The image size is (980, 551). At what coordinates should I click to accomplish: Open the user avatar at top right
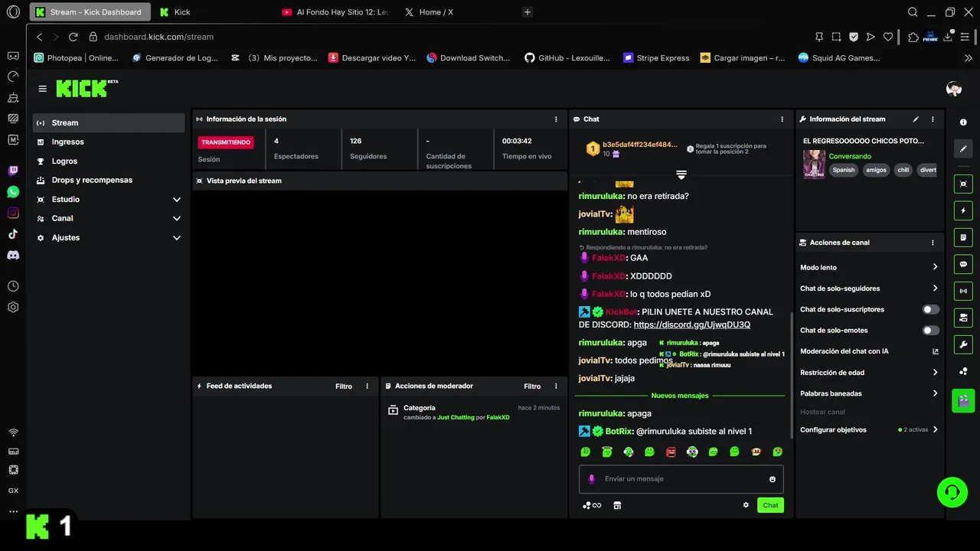click(x=954, y=89)
